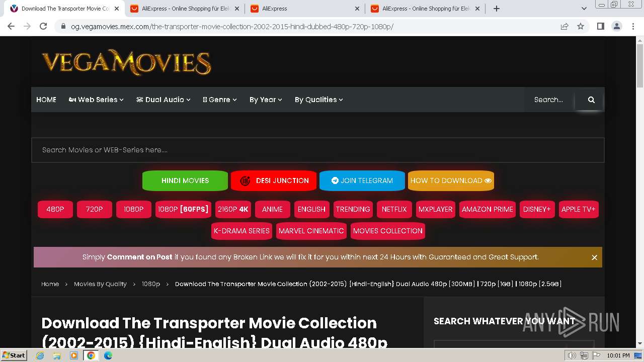Click the page vertical scrollbar thumb
Image resolution: width=644 pixels, height=362 pixels.
pyautogui.click(x=640, y=66)
